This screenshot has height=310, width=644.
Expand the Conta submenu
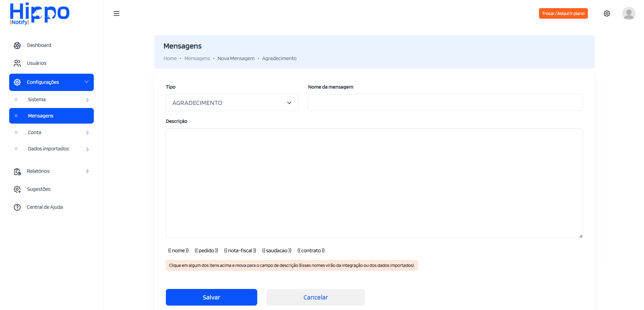click(87, 133)
